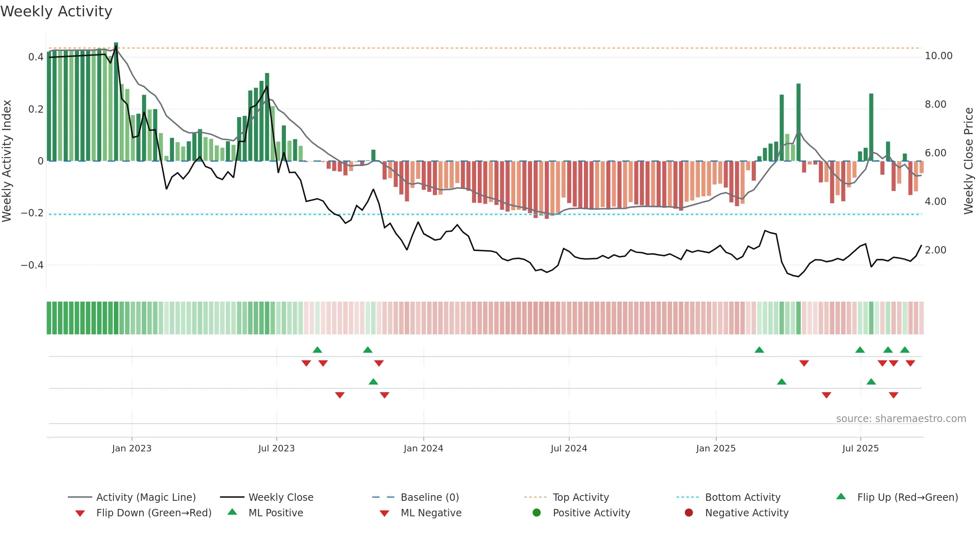Toggle the Baseline (0) legend entry

(416, 497)
